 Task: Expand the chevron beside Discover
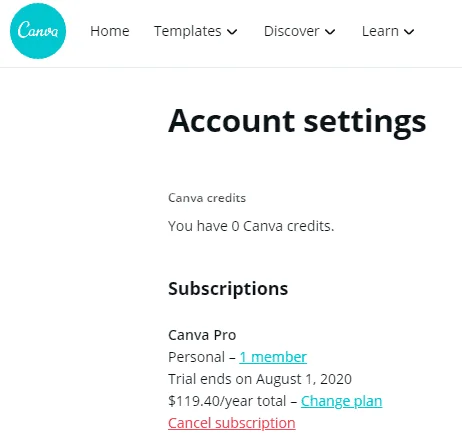click(330, 32)
